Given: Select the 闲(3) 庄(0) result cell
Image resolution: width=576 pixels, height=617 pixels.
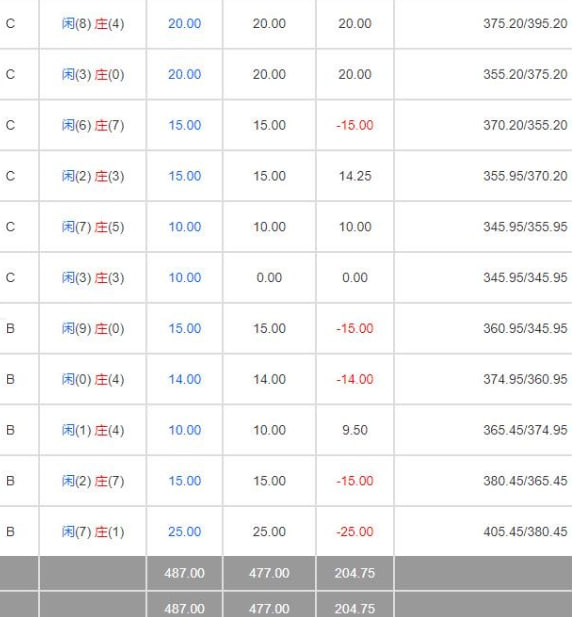Looking at the screenshot, I should pos(93,75).
